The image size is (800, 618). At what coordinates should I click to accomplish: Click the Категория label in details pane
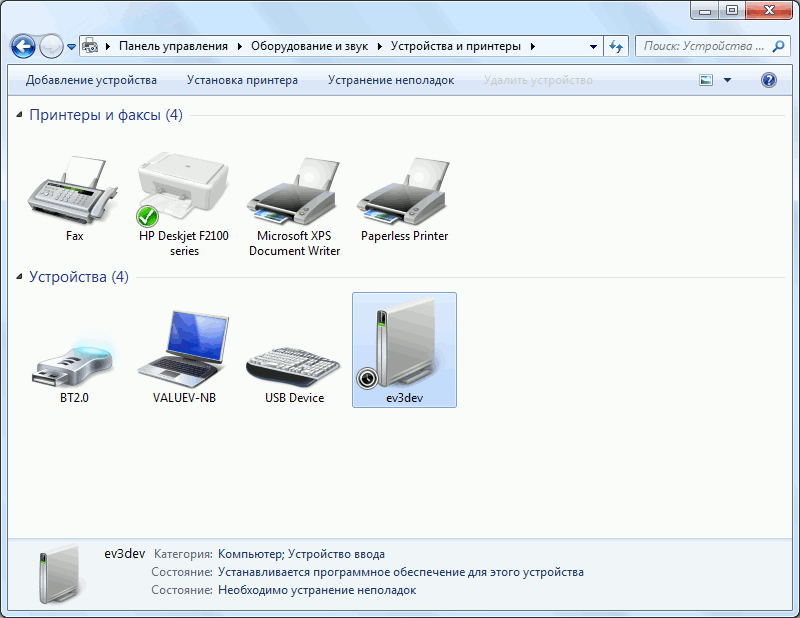coord(183,554)
